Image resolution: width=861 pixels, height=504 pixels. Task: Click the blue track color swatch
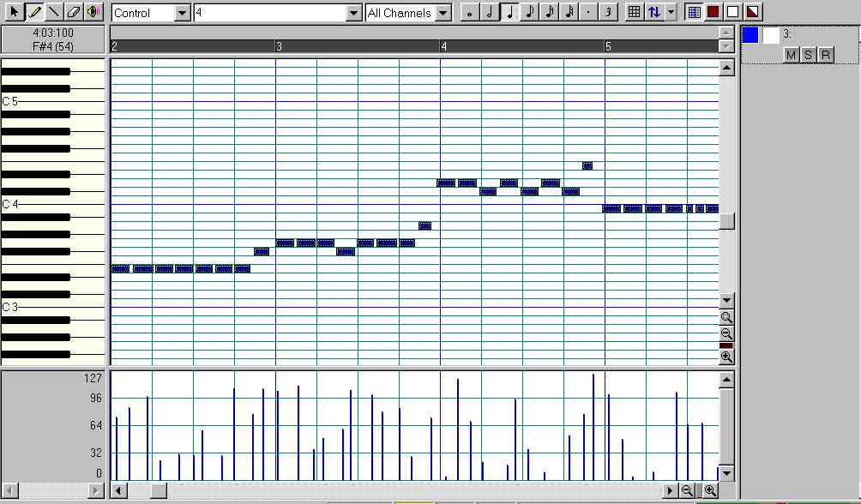[750, 35]
